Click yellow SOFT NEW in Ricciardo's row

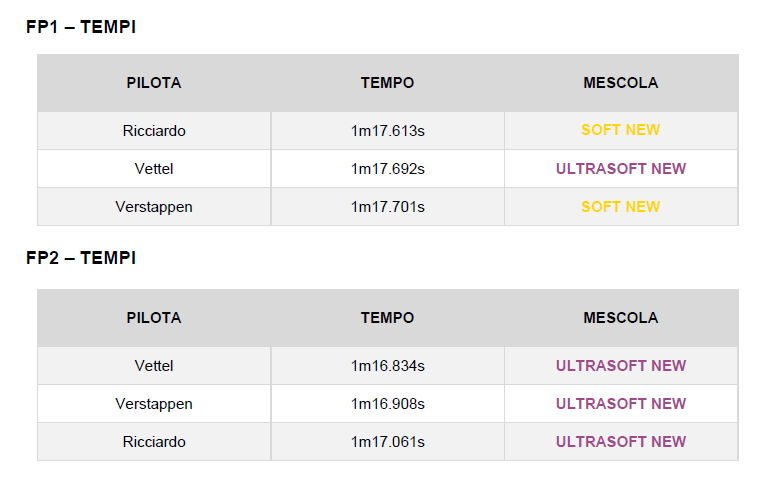tap(621, 130)
